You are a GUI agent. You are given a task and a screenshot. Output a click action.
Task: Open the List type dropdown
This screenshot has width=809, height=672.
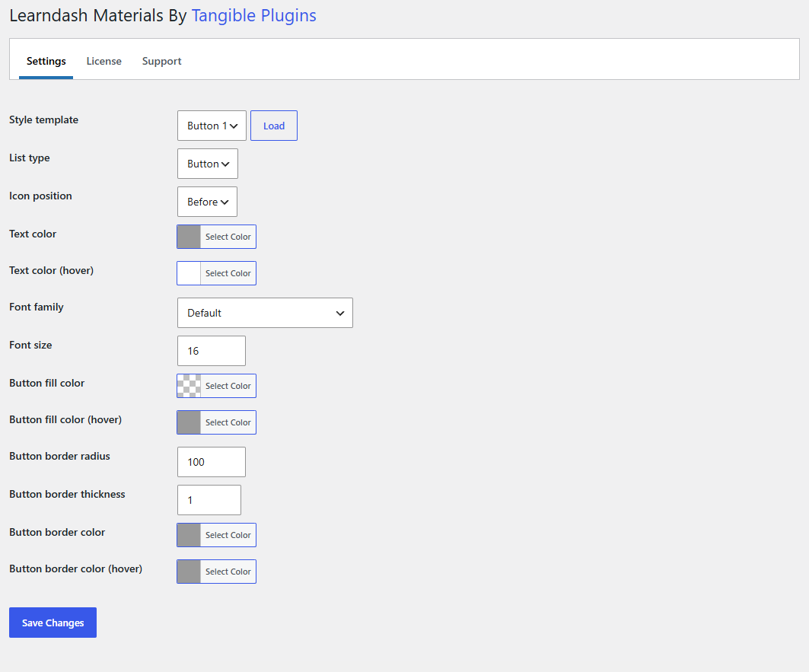[208, 164]
